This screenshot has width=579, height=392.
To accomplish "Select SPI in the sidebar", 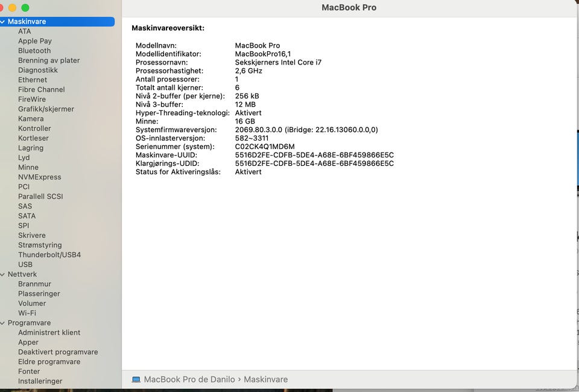I will (x=24, y=226).
